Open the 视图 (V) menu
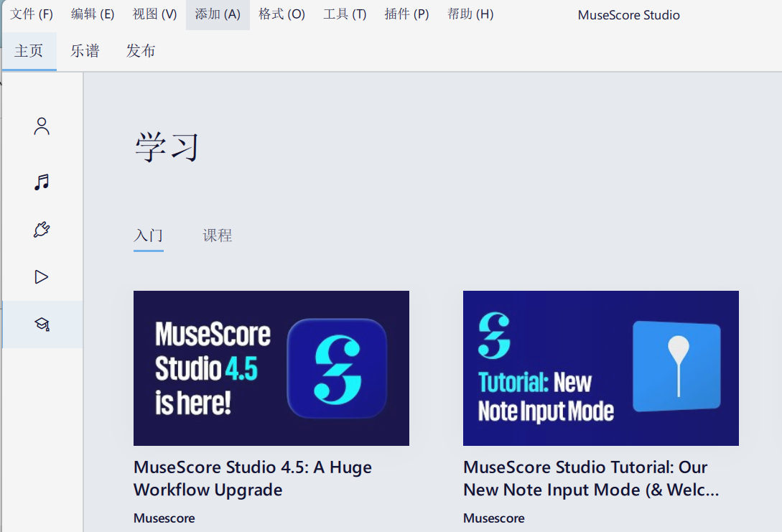 154,14
